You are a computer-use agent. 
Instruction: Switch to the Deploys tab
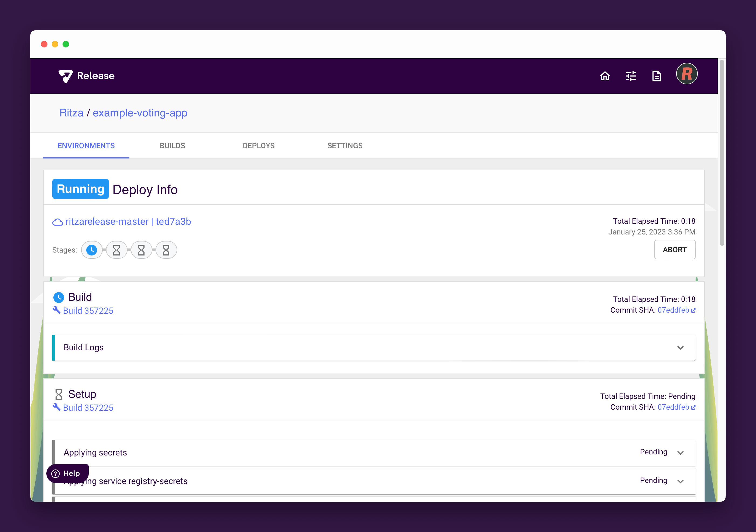point(259,146)
